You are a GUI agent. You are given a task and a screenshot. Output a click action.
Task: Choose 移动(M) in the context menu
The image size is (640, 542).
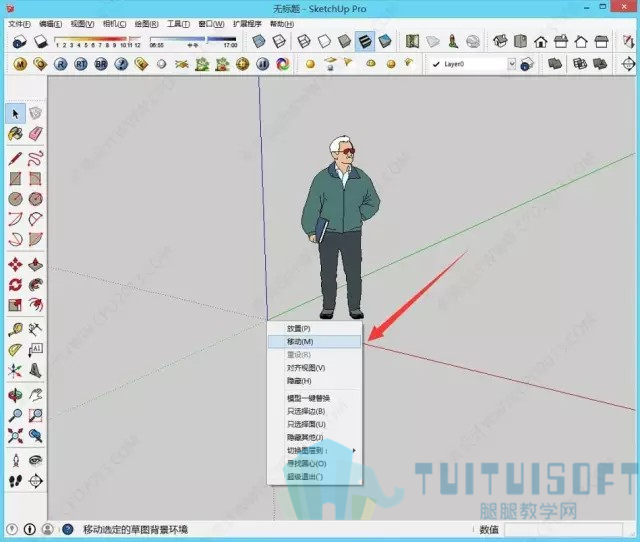click(x=315, y=342)
